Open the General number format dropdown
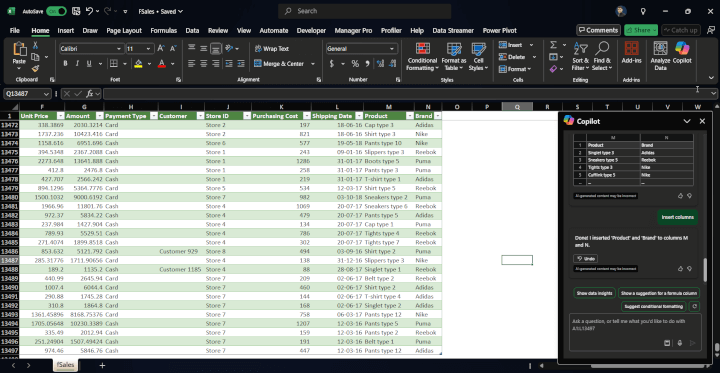The image size is (720, 373). [392, 49]
